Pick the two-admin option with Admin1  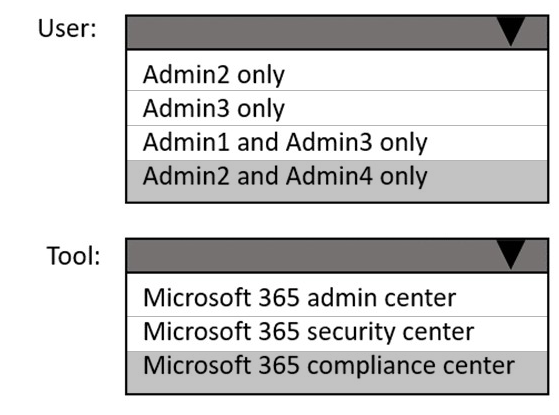pos(337,143)
